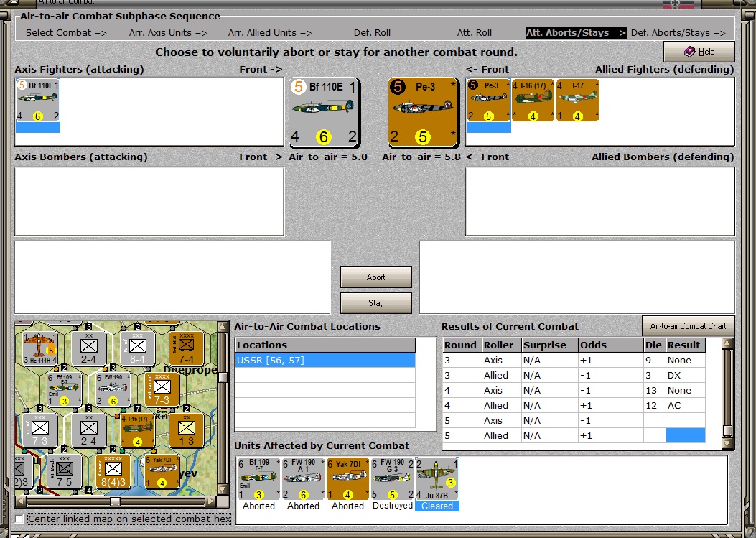Click die value 13 in results table
Image resolution: width=756 pixels, height=538 pixels.
click(x=655, y=390)
